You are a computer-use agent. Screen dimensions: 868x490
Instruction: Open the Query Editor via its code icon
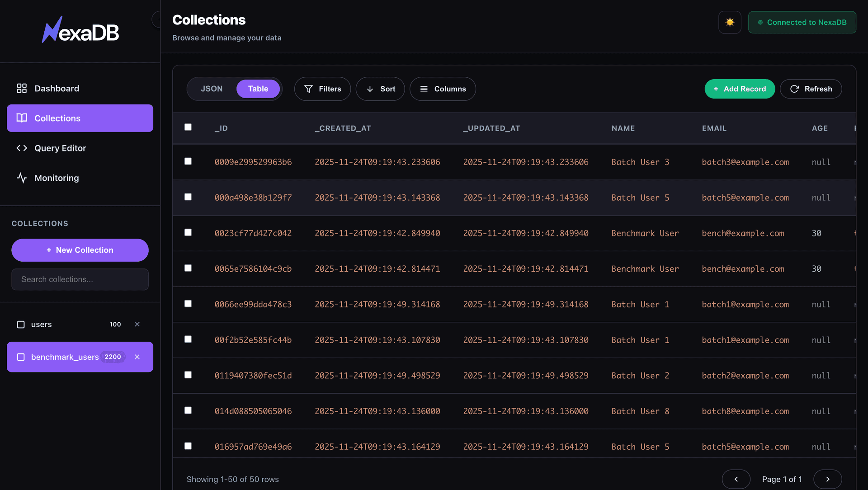pyautogui.click(x=21, y=148)
